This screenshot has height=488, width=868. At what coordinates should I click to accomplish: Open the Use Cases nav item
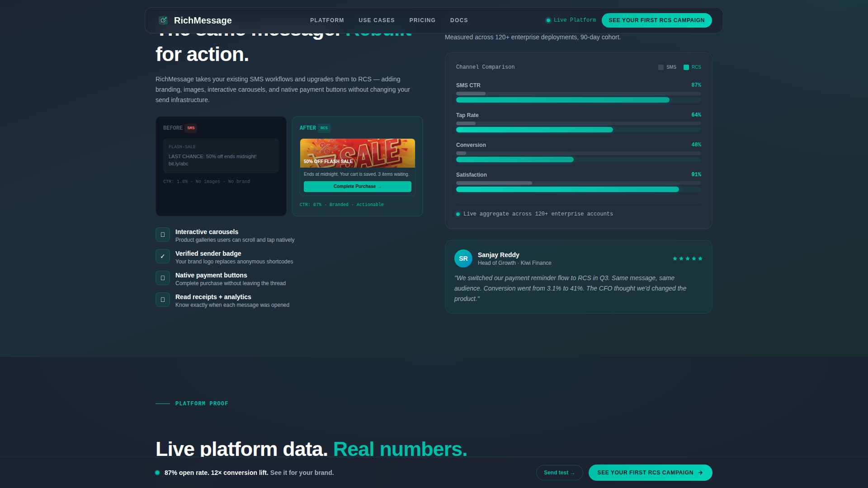[377, 20]
